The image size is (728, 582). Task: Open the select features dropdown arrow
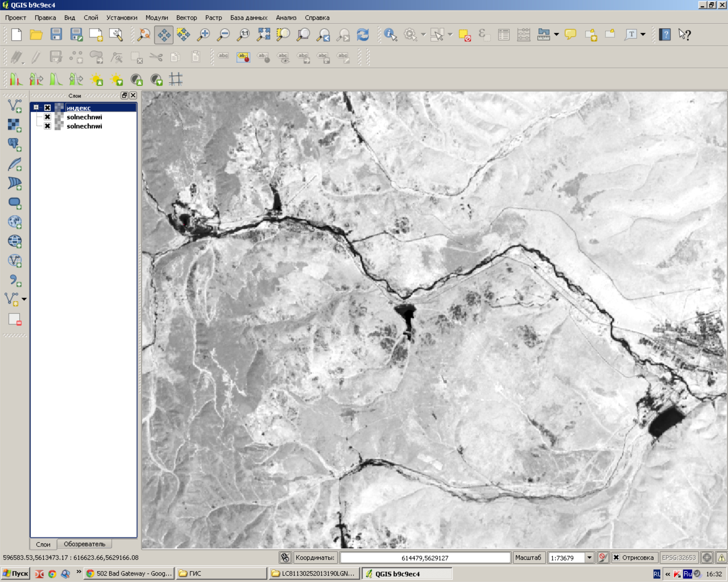coord(450,34)
